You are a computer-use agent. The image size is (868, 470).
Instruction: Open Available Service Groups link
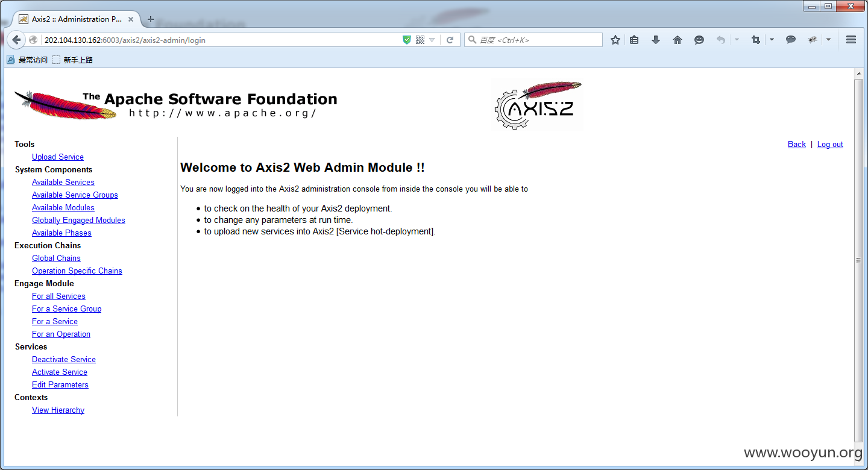pyautogui.click(x=75, y=195)
